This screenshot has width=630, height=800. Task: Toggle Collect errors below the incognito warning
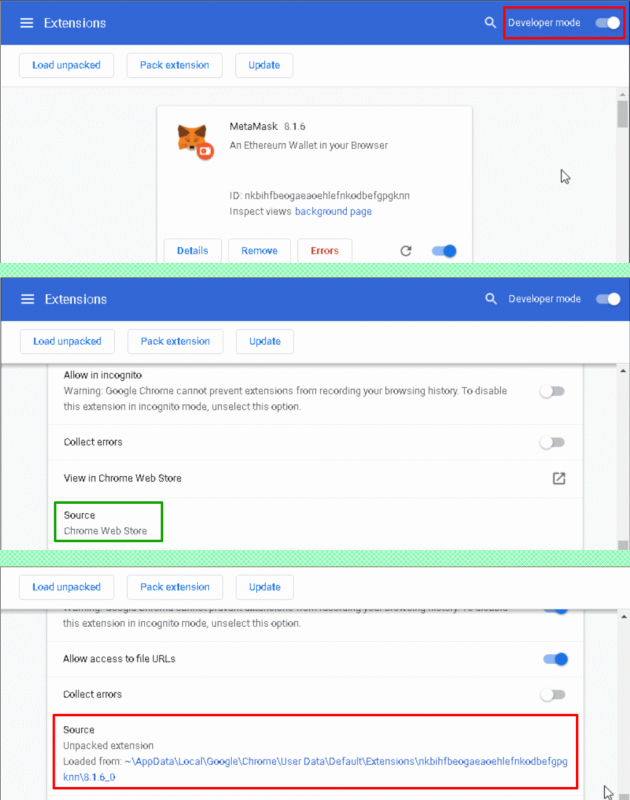[x=552, y=442]
